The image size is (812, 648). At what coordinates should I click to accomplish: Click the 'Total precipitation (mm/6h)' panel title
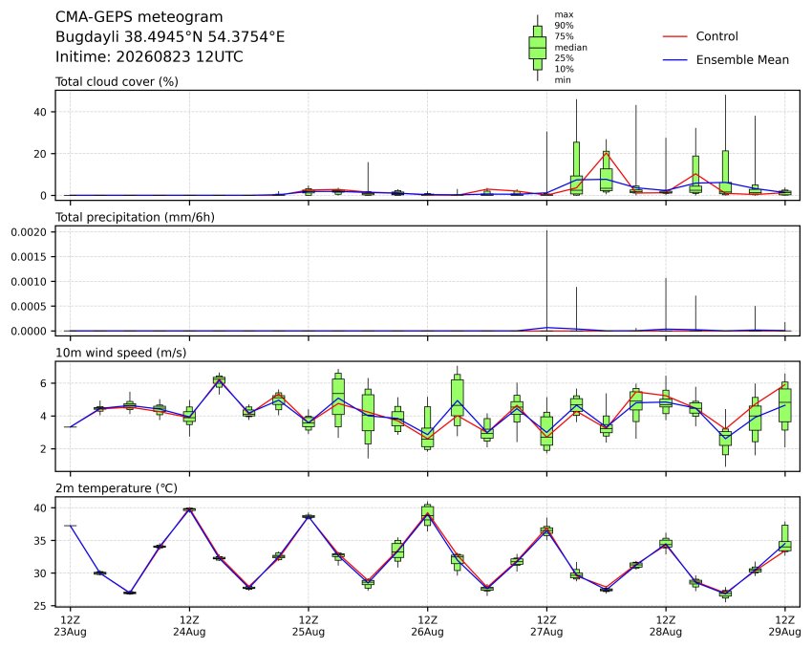135,217
